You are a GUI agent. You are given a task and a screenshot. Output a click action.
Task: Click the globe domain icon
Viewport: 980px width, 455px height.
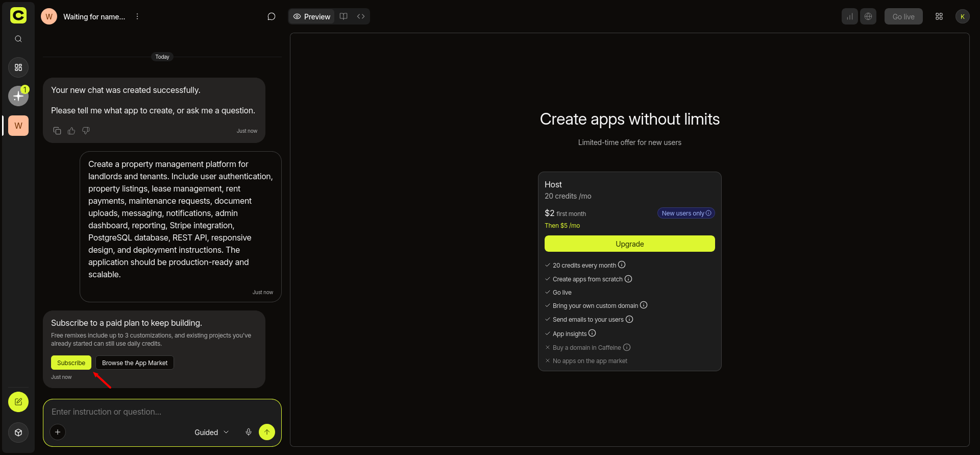(x=868, y=16)
